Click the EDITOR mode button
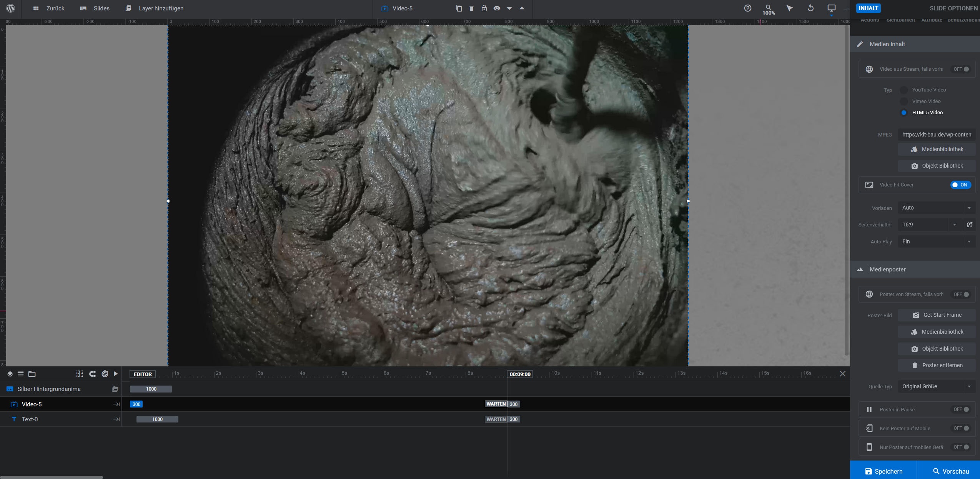The image size is (980, 479). pyautogui.click(x=143, y=374)
